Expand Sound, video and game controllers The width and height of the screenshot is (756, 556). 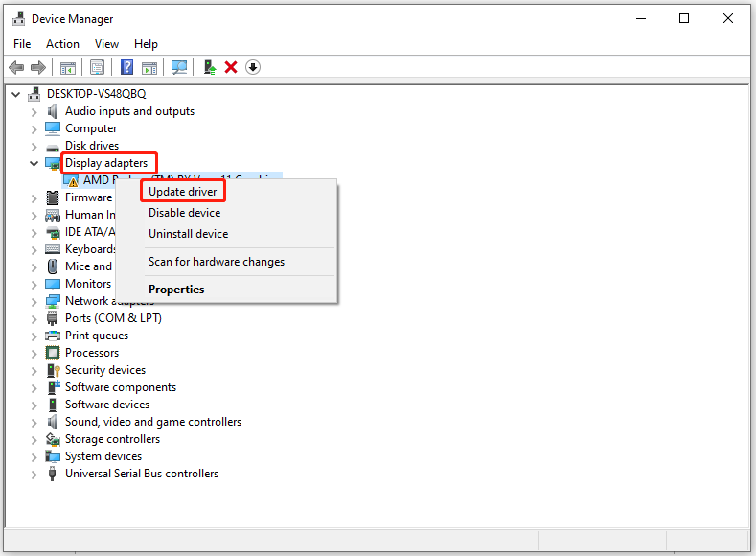pyautogui.click(x=34, y=423)
